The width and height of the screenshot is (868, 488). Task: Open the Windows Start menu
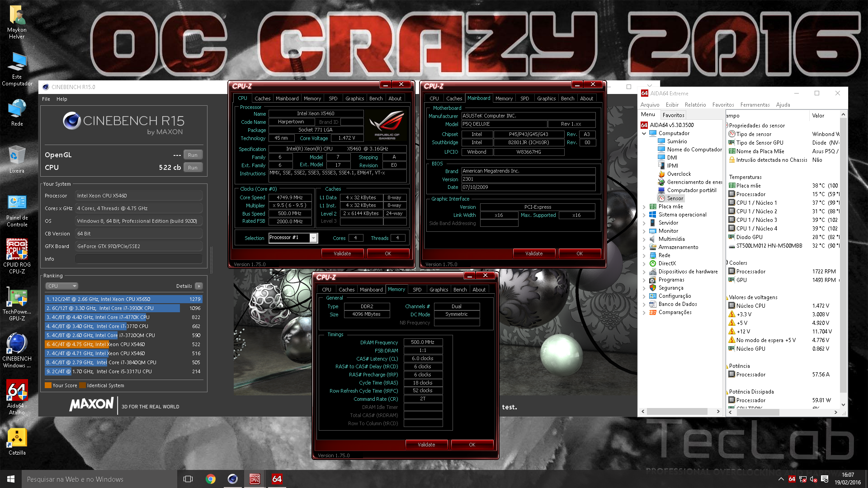tap(11, 479)
